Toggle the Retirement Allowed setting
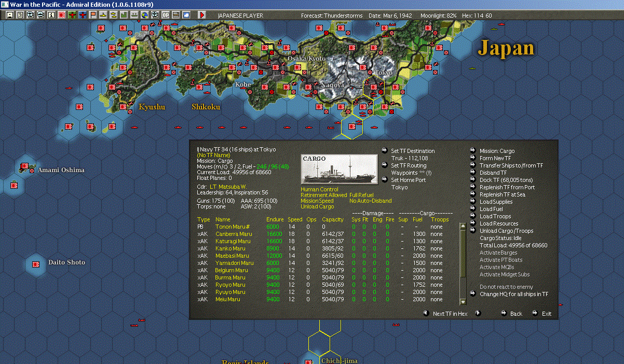The width and height of the screenshot is (624, 364). 323,195
